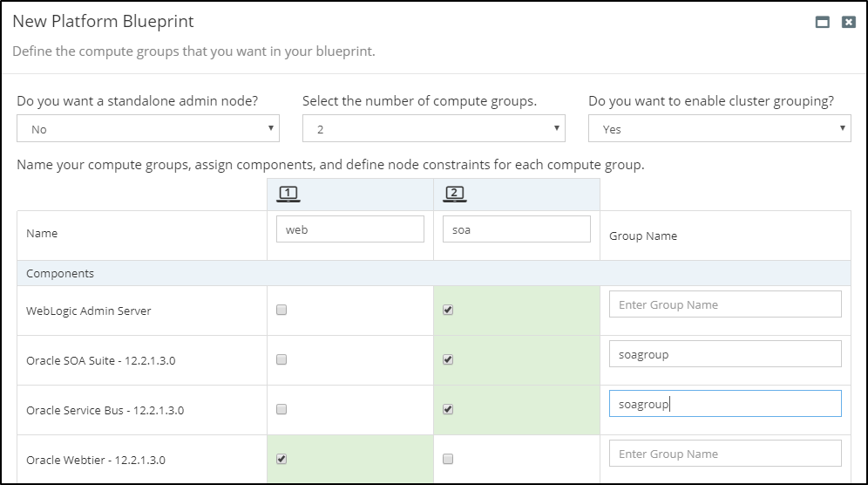Close the New Platform Blueprint dialog
868x485 pixels.
click(x=848, y=23)
